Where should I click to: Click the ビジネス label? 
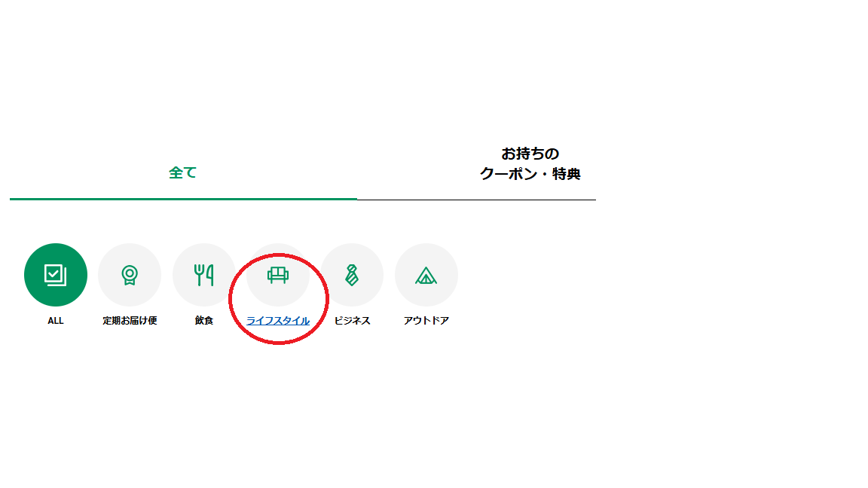[352, 321]
